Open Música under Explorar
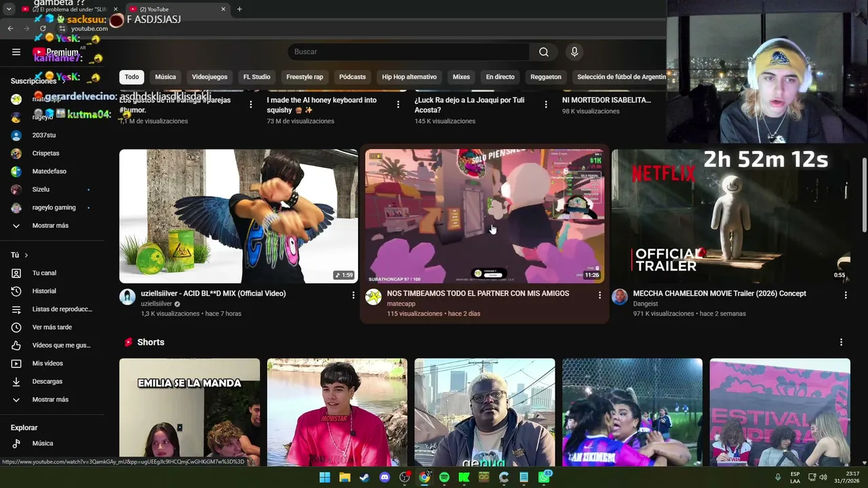Viewport: 868px width, 488px height. pyautogui.click(x=54, y=443)
